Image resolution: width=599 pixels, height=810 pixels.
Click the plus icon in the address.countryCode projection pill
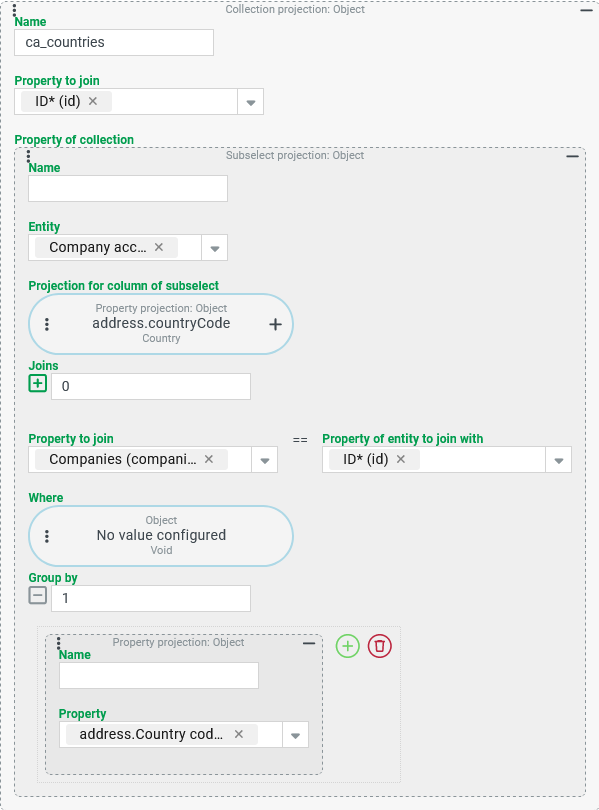[x=275, y=324]
